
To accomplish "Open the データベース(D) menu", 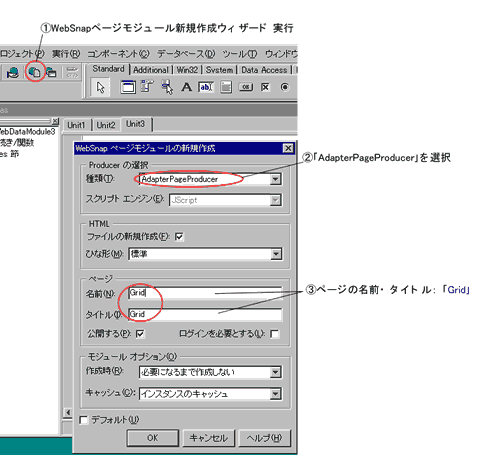I will [x=186, y=53].
